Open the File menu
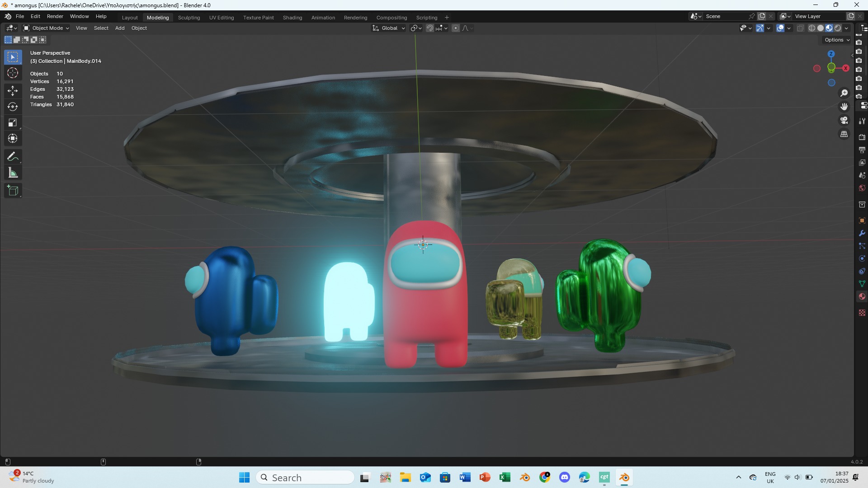 pyautogui.click(x=20, y=16)
